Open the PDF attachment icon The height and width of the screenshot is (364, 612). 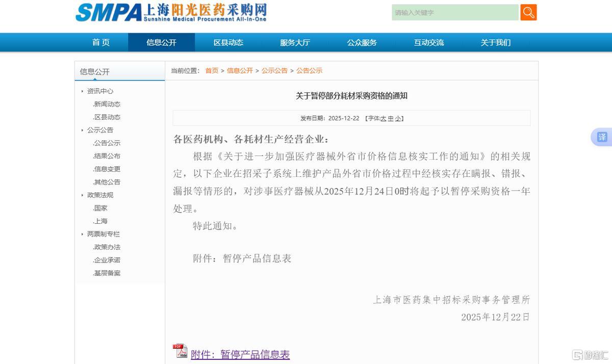pos(180,351)
